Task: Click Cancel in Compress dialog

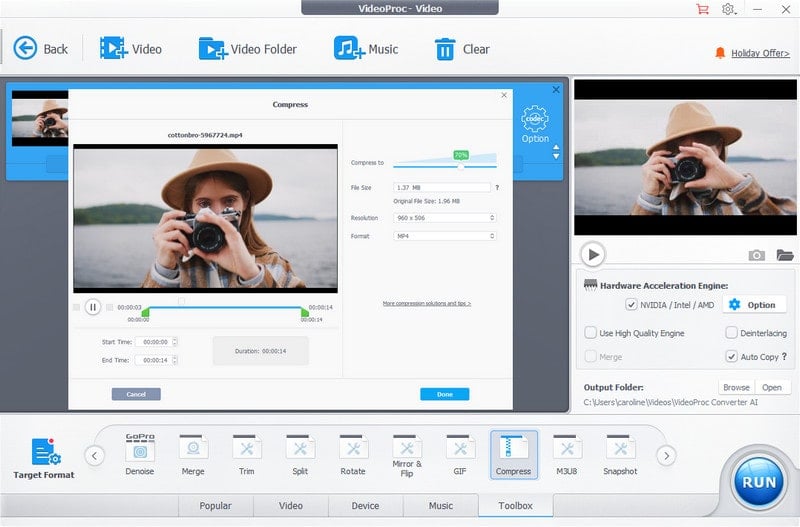Action: [x=136, y=394]
